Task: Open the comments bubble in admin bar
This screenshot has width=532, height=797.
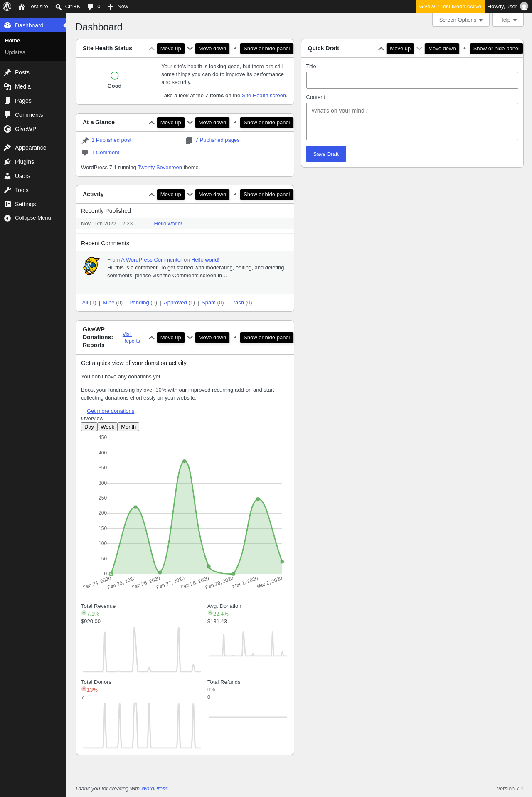Action: (91, 7)
